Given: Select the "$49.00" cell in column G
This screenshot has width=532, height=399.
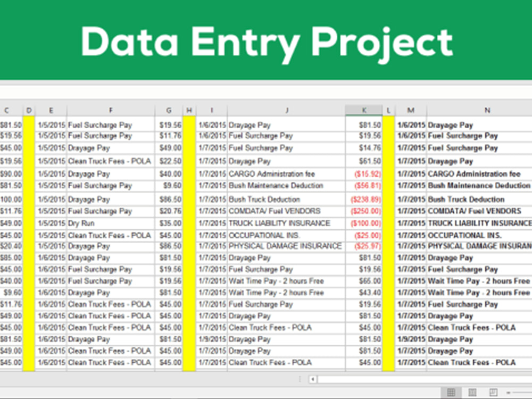Looking at the screenshot, I should 169,148.
